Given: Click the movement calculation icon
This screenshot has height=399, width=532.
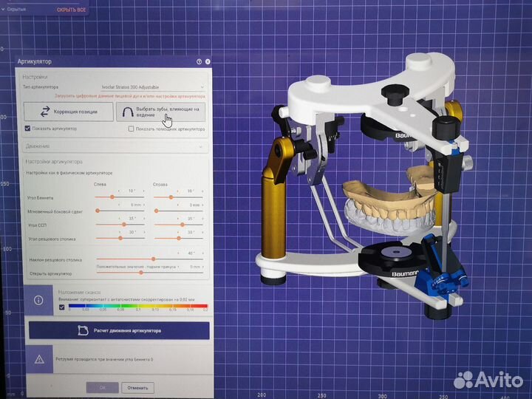Looking at the screenshot, I should [x=83, y=330].
